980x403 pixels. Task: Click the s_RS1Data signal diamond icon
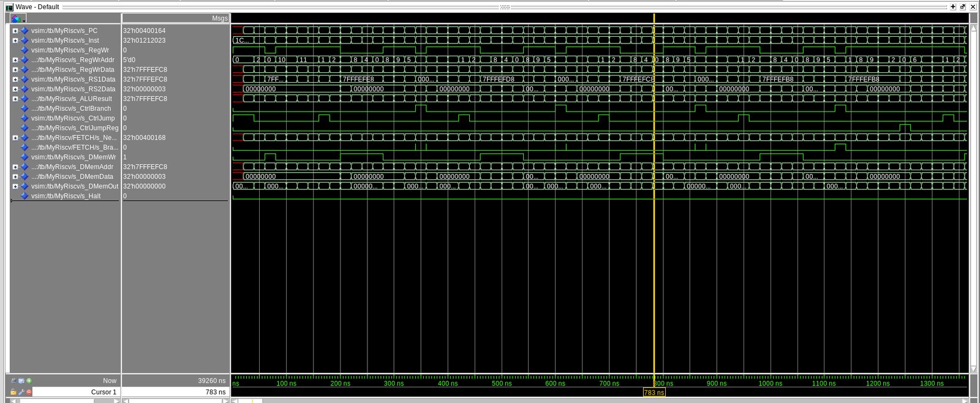click(24, 80)
